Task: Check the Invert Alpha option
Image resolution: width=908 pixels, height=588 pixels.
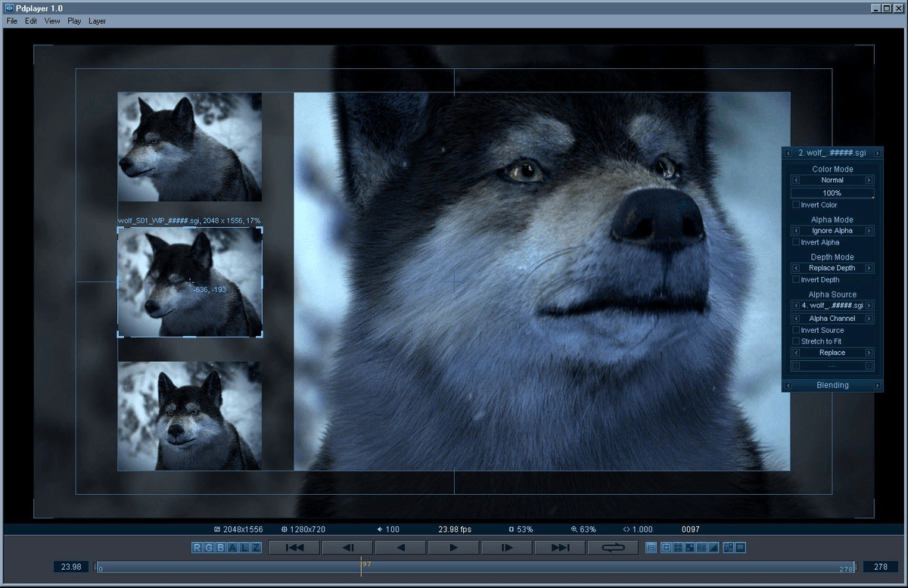Action: (796, 243)
